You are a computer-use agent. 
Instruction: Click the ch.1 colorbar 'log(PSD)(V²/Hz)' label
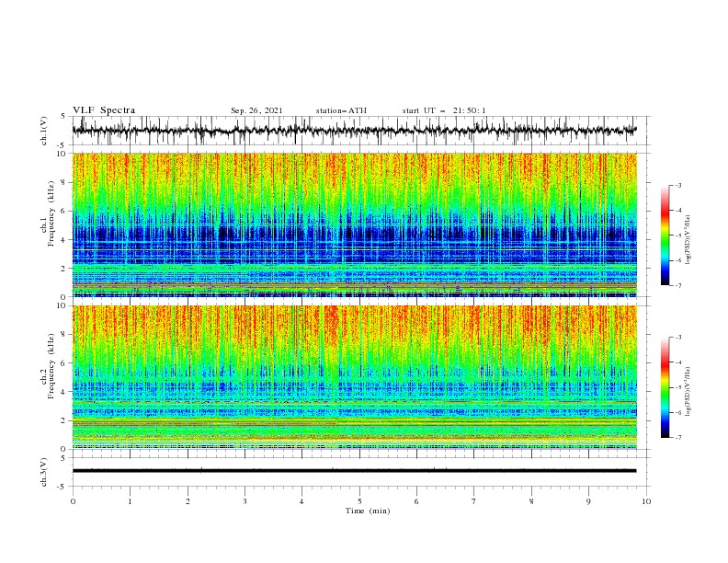pyautogui.click(x=688, y=240)
